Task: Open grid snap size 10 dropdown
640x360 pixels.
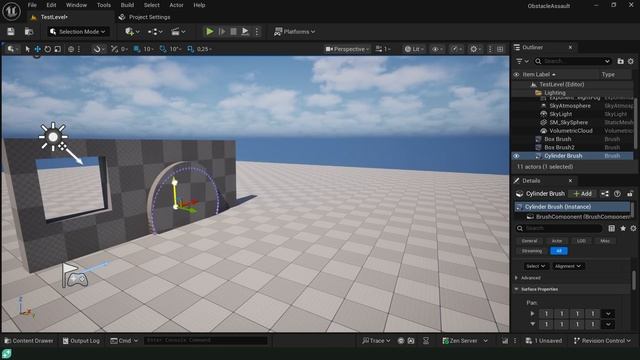Action: (x=148, y=49)
